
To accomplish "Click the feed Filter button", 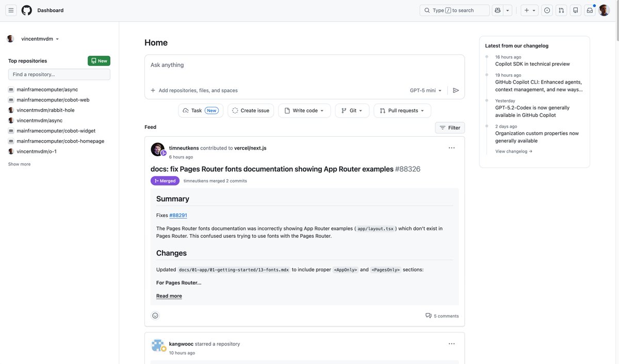I will pyautogui.click(x=450, y=128).
